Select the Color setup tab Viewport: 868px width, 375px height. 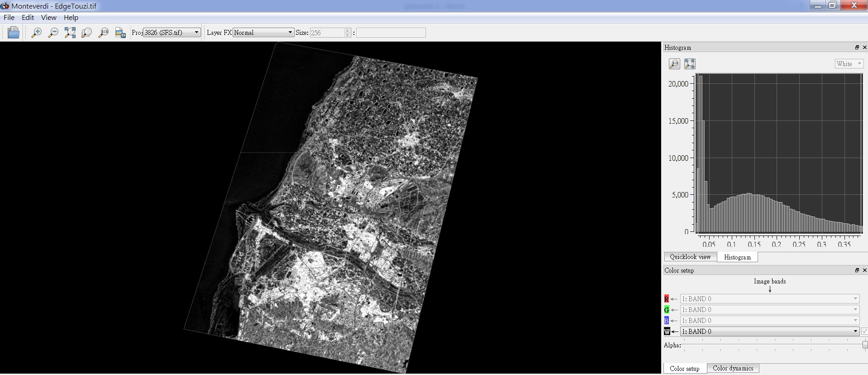[684, 369]
